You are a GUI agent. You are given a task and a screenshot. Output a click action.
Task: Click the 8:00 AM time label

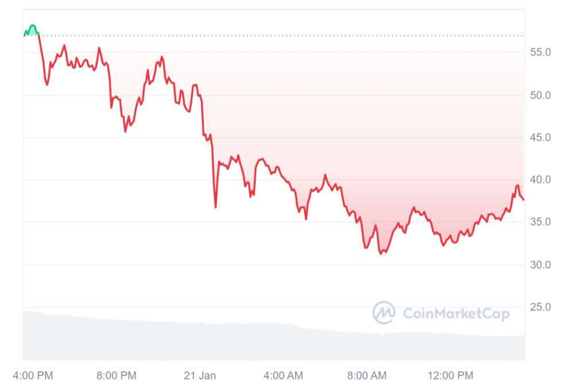coord(367,376)
